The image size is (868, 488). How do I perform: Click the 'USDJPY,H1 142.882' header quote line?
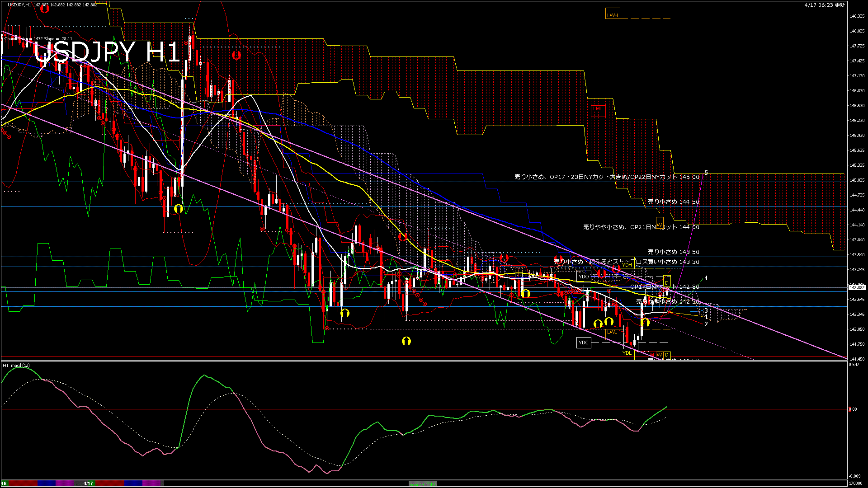[52, 5]
